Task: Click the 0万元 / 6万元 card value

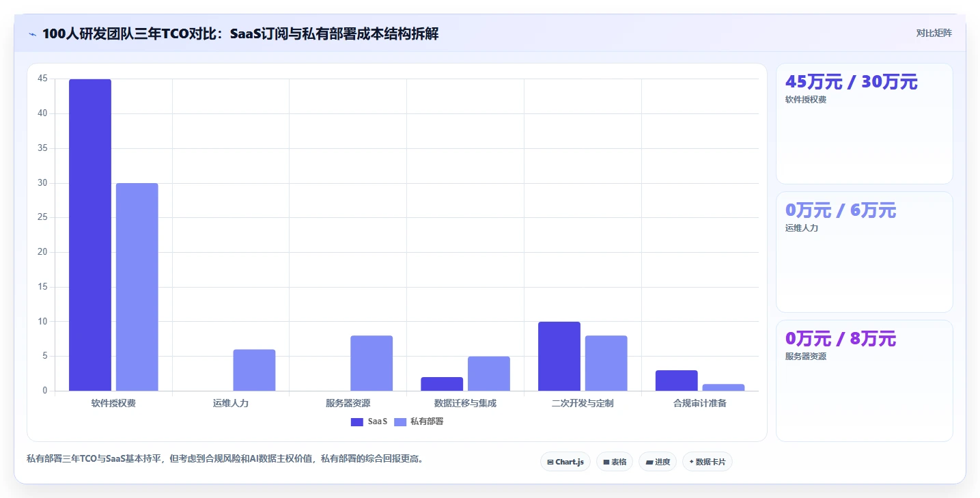Action: point(841,210)
